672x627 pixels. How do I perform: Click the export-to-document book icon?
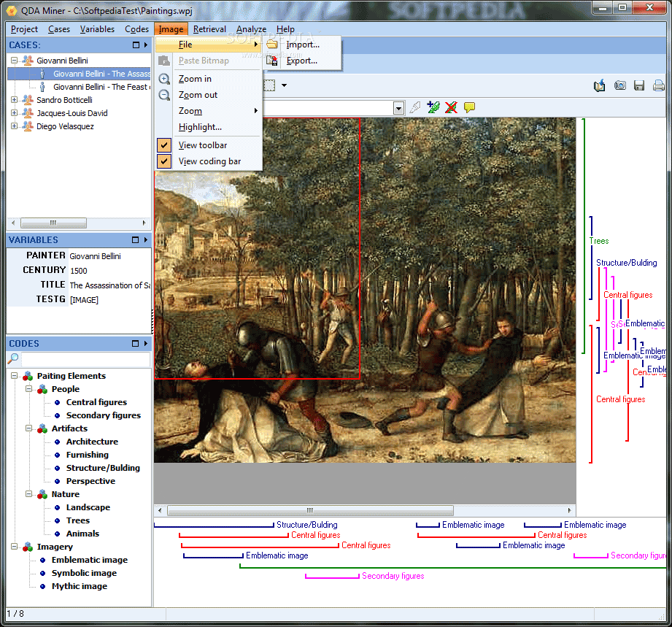point(599,85)
